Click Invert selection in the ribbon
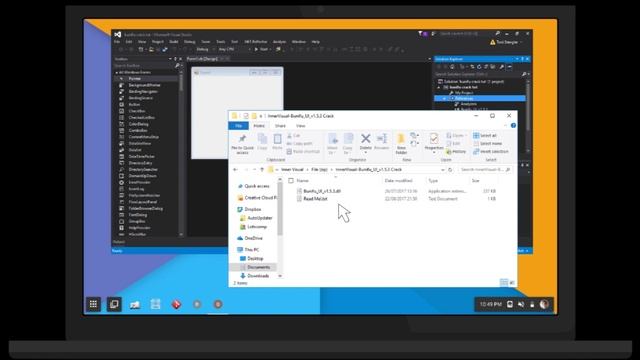Image resolution: width=640 pixels, height=360 pixels. pos(491,151)
